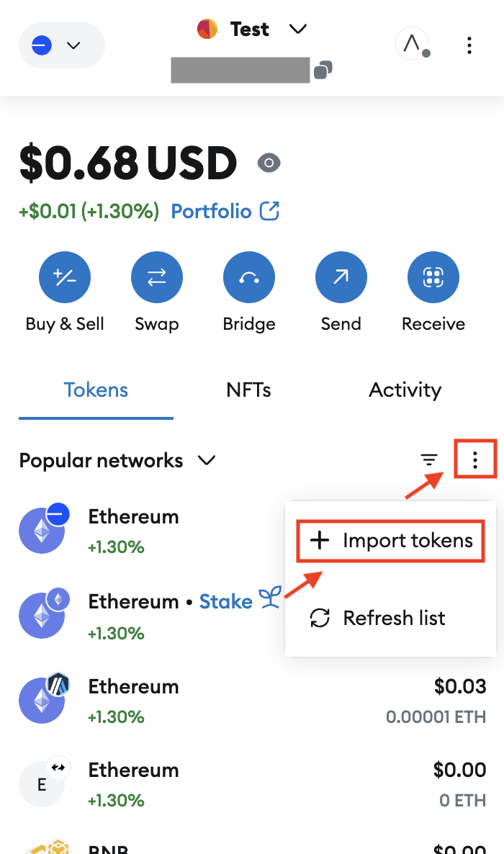
Task: Switch to the NFTs tab
Action: point(248,390)
